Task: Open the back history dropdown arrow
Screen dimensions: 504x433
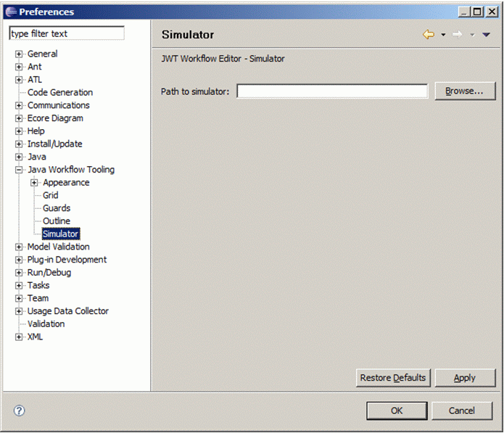Action: 443,35
